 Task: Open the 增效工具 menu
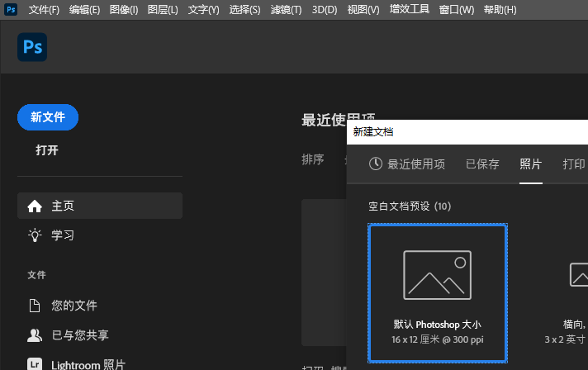tap(409, 9)
